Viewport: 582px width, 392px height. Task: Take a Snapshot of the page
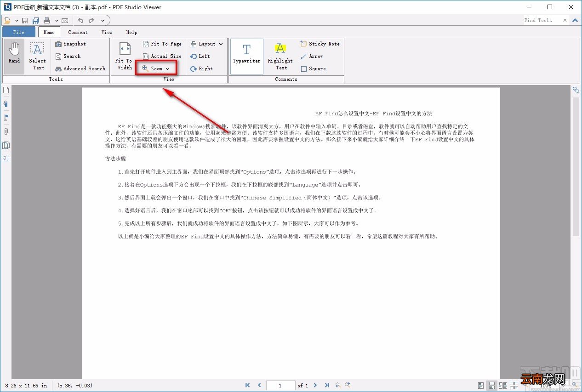[71, 44]
